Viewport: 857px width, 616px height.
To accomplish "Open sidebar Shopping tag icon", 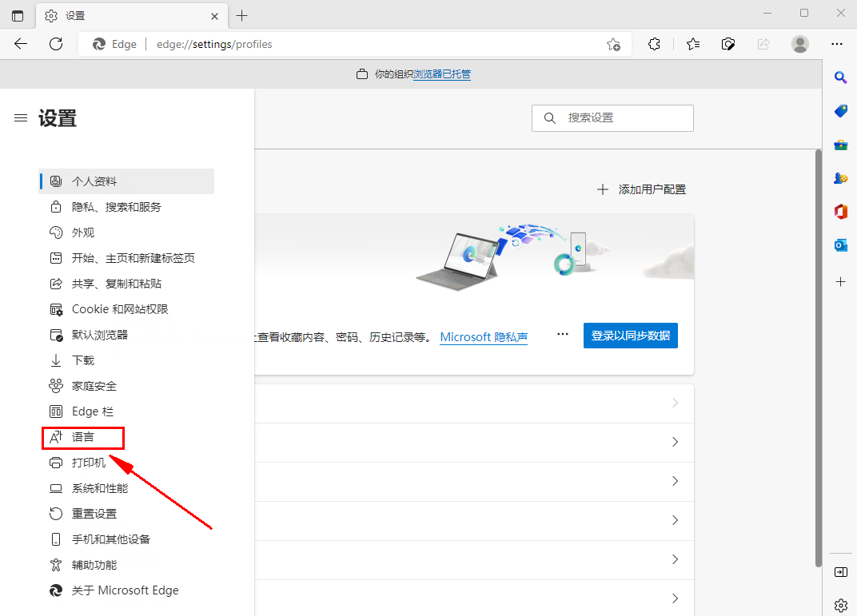I will (840, 111).
